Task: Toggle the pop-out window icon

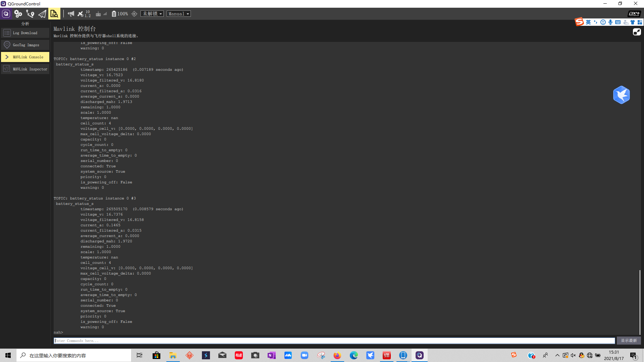Action: [x=637, y=32]
